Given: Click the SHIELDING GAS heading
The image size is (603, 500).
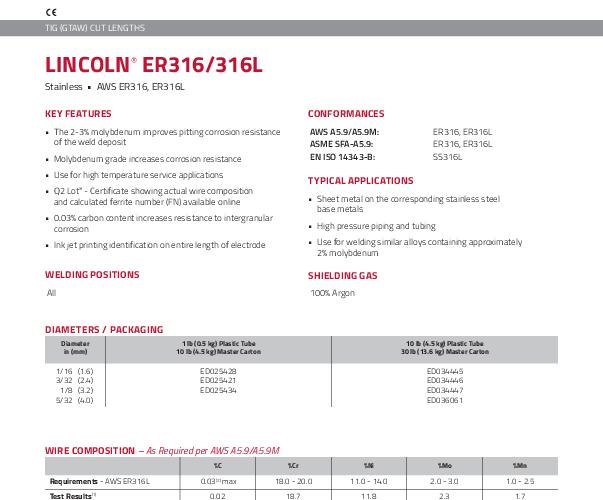Looking at the screenshot, I should [x=343, y=274].
